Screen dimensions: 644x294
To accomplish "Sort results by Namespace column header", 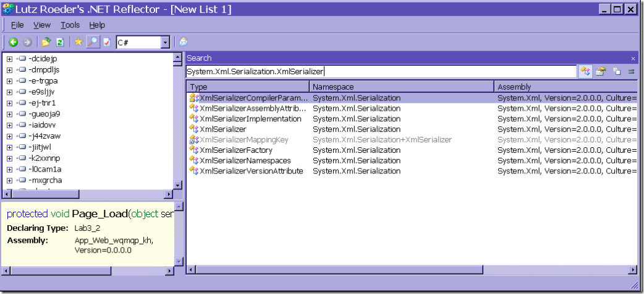I will point(402,87).
